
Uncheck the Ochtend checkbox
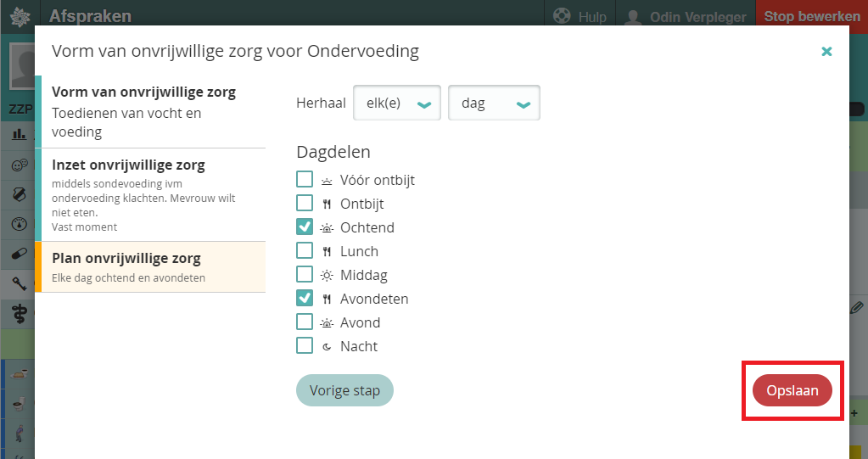(305, 227)
